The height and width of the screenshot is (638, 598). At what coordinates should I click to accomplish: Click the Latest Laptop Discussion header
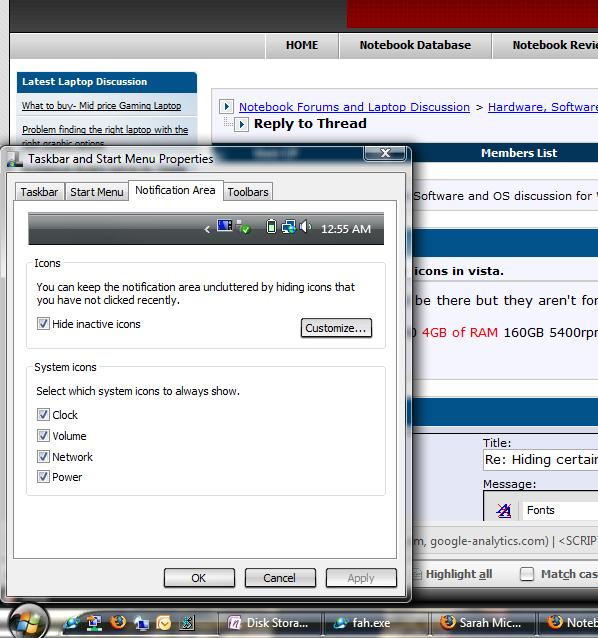tap(107, 82)
